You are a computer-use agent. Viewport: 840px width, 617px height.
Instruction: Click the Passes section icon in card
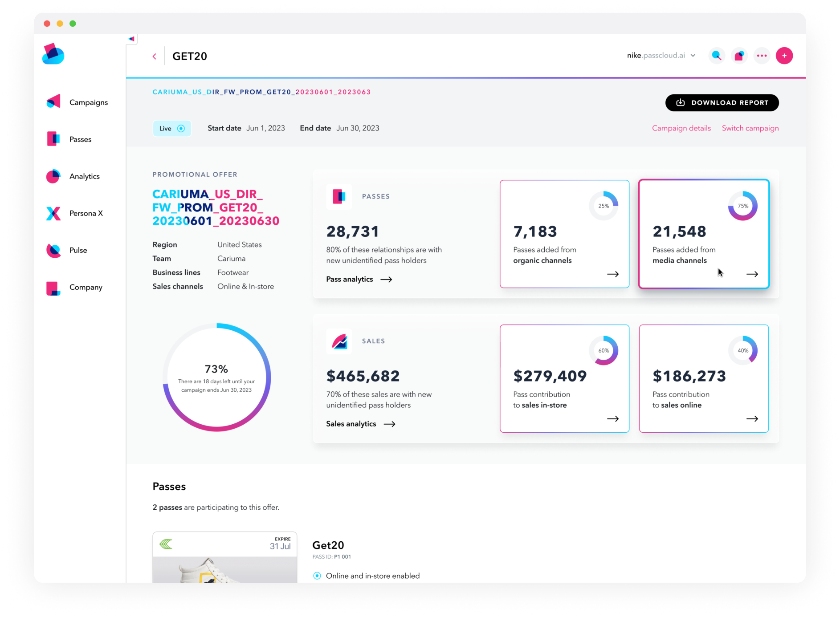point(339,196)
